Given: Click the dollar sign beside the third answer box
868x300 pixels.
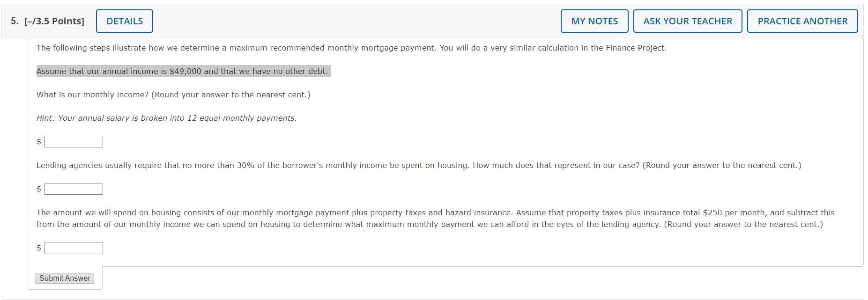Looking at the screenshot, I should [38, 248].
